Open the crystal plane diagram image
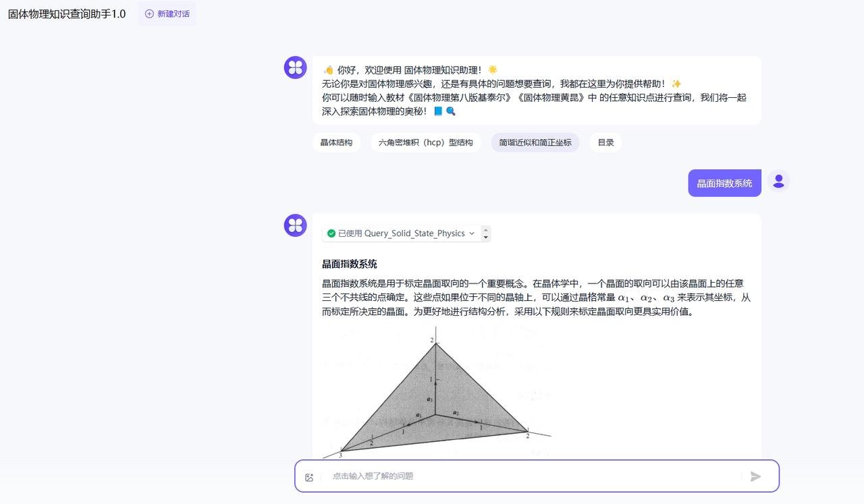 pos(437,395)
